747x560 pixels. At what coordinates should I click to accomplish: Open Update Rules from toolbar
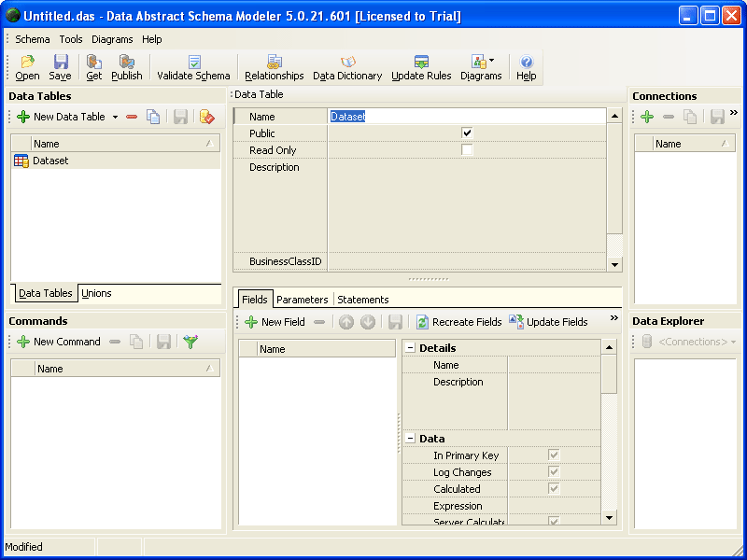[421, 67]
